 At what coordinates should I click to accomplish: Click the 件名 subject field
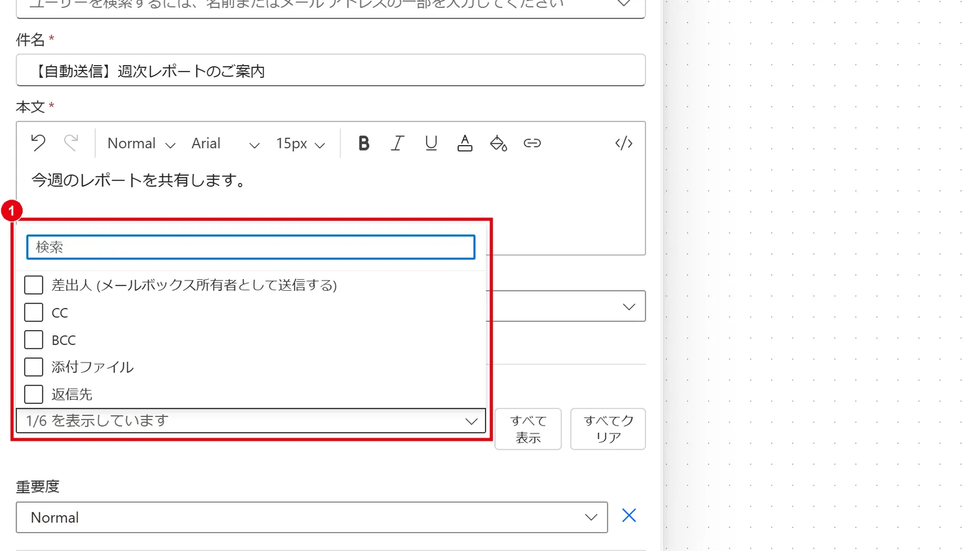[331, 70]
